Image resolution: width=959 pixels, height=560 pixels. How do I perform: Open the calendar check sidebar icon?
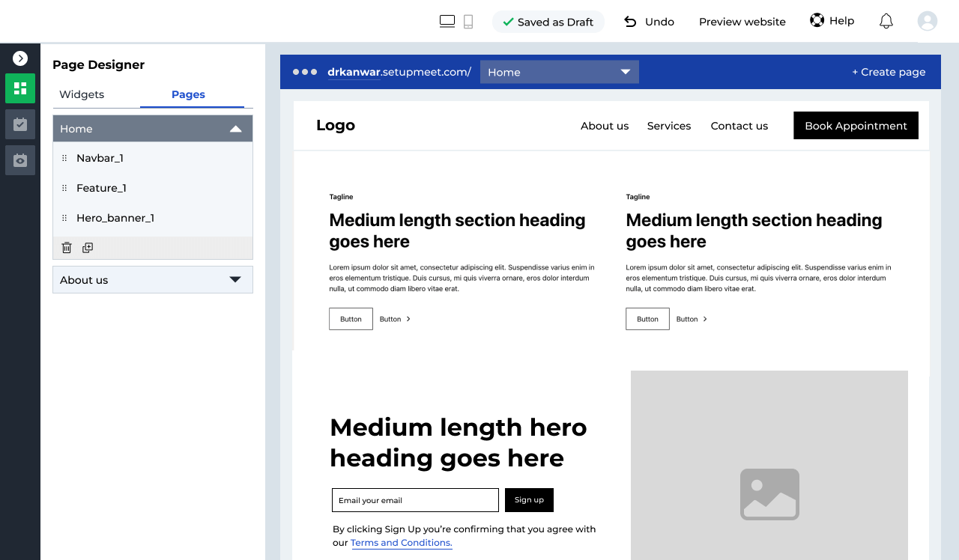[x=20, y=124]
